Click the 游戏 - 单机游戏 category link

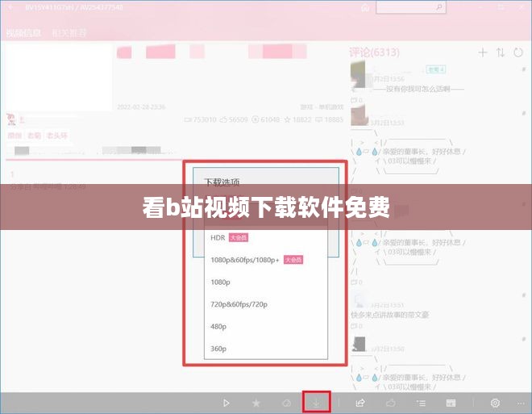(322, 107)
